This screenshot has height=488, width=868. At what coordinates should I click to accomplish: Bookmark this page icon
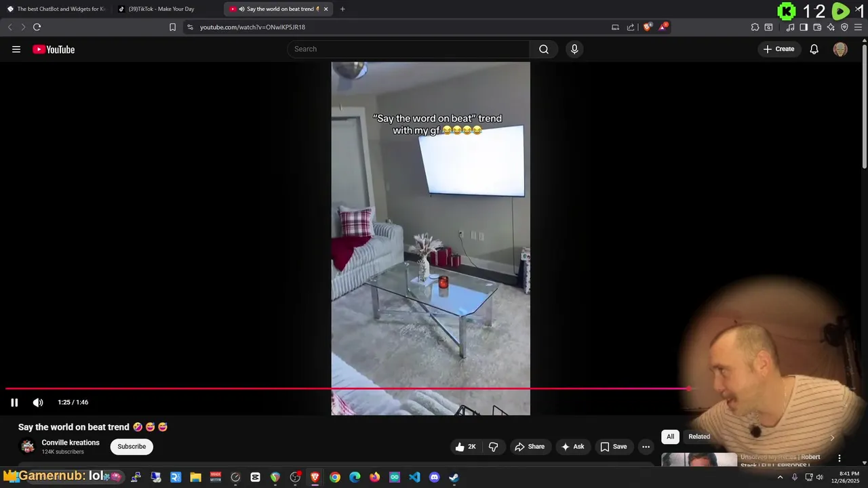(x=172, y=27)
